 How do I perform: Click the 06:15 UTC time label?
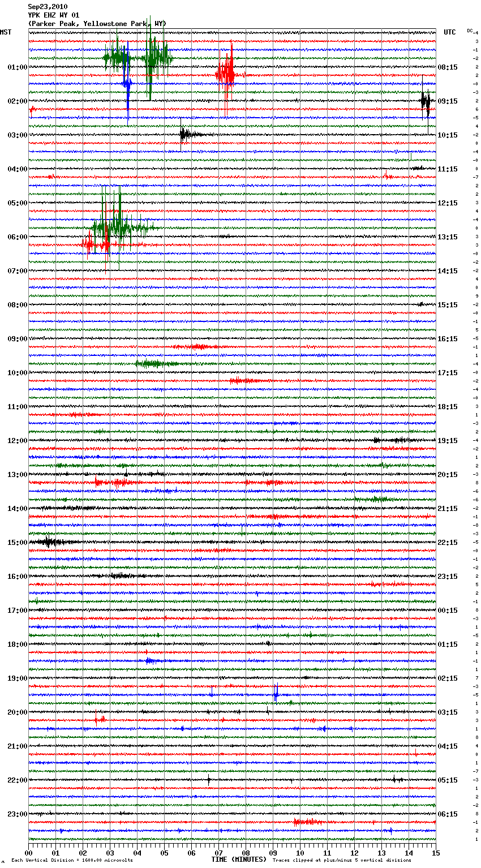pyautogui.click(x=448, y=814)
